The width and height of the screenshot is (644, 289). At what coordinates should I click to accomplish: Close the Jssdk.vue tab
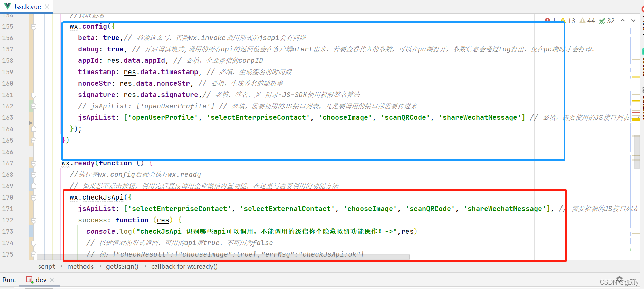point(47,7)
